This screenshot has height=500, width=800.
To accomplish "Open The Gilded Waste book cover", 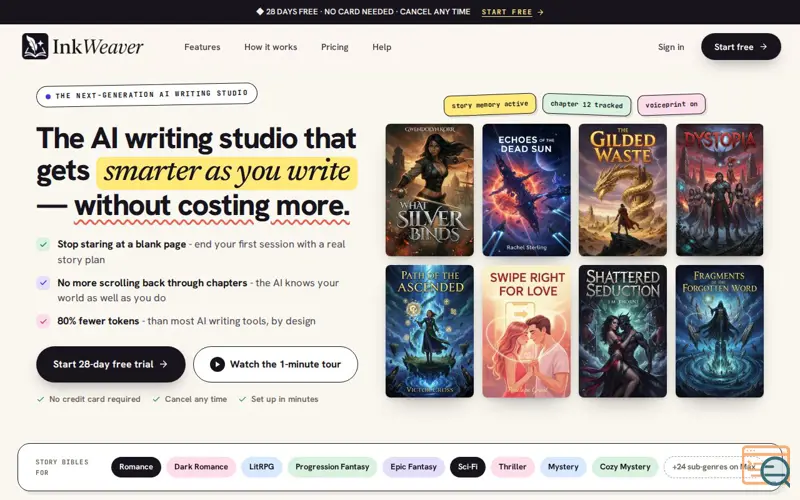I will [622, 190].
